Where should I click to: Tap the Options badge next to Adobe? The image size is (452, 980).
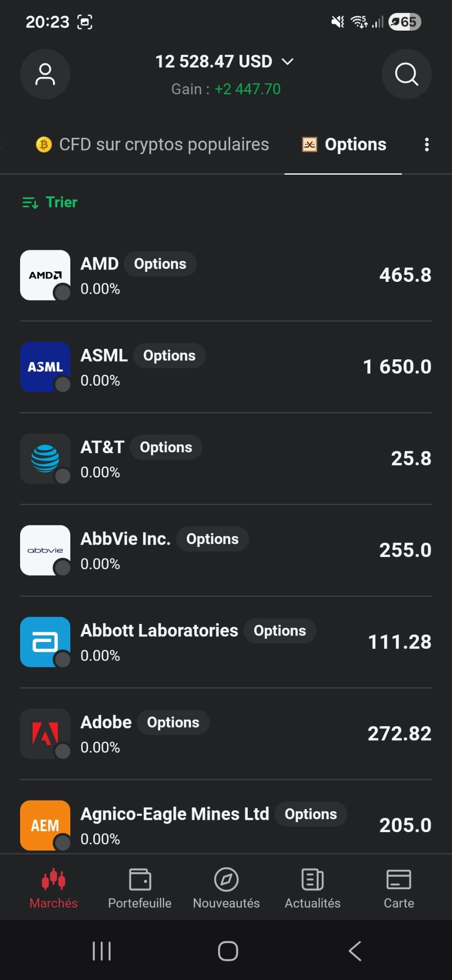coord(173,723)
